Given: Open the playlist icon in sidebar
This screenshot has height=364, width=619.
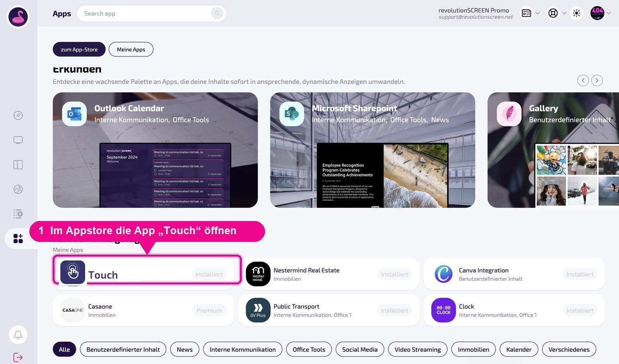Looking at the screenshot, I should (18, 214).
